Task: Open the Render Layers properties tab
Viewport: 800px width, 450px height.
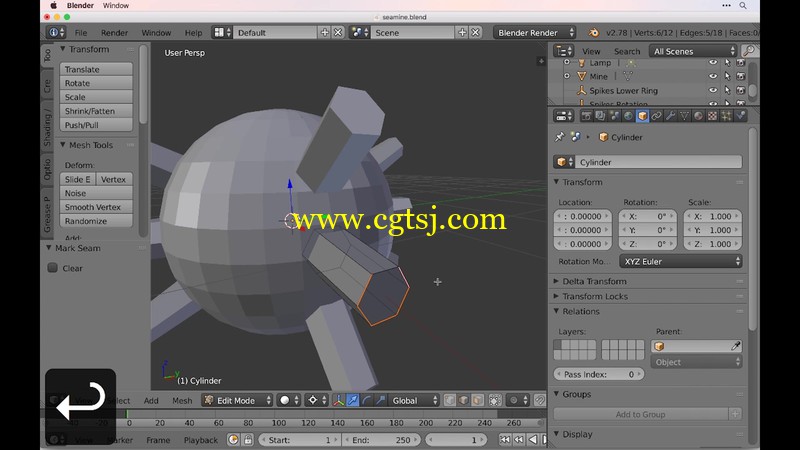Action: pyautogui.click(x=600, y=116)
